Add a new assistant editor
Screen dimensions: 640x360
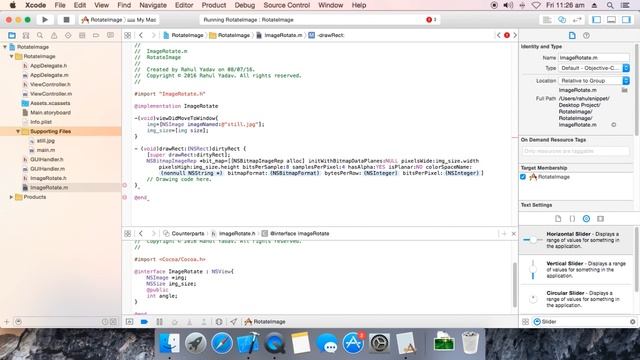(x=504, y=233)
